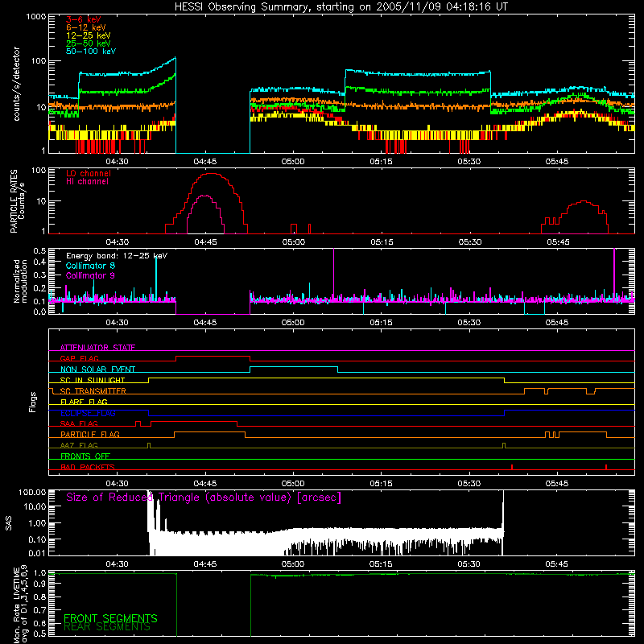Click the LO channel peak near 04:45
644x644 pixels.
[x=210, y=174]
